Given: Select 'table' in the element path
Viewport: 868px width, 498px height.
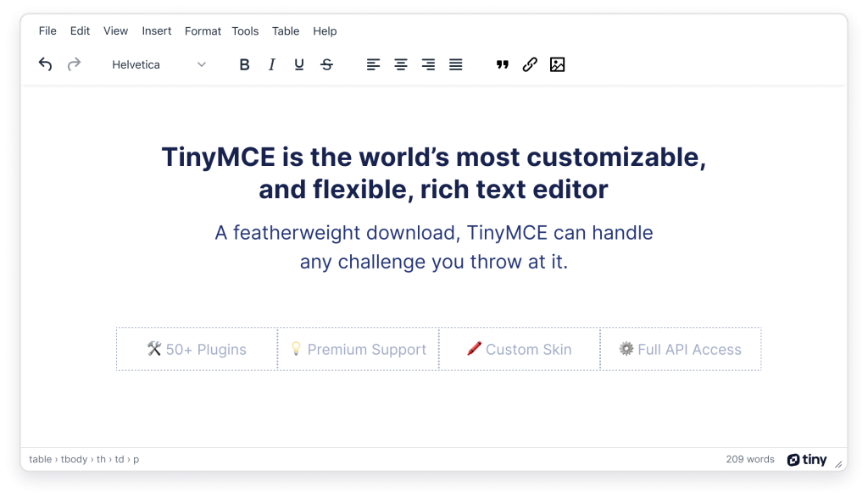Looking at the screenshot, I should 41,459.
